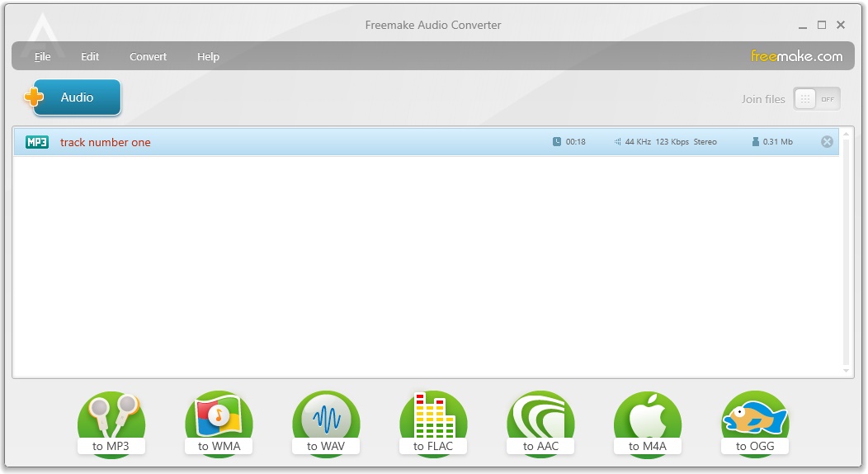
Task: Click the file size icon beside 0.31 Mb
Action: [x=756, y=142]
